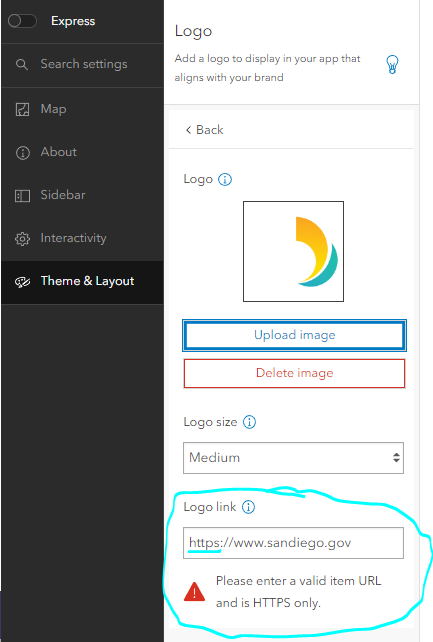433x642 pixels.
Task: Toggle the Express mode switch
Action: [x=22, y=21]
